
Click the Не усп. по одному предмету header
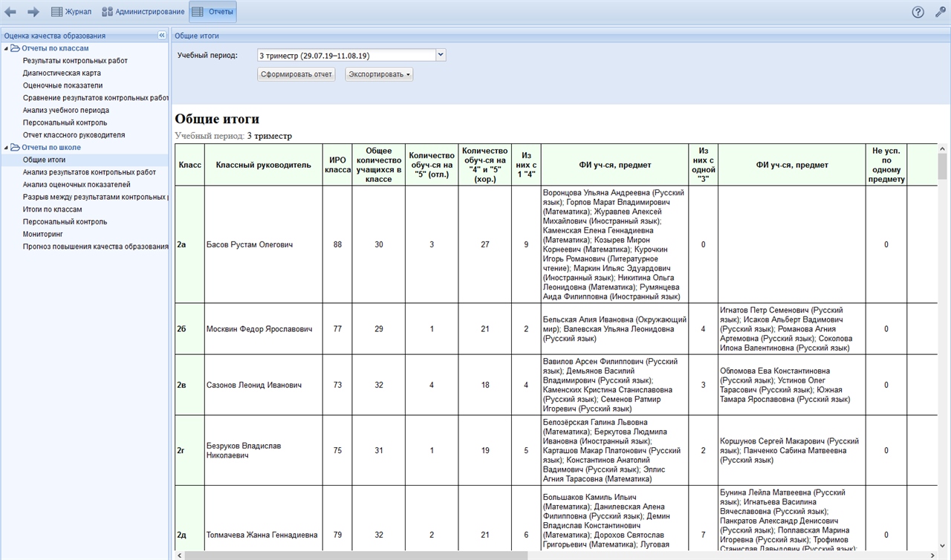click(x=886, y=165)
